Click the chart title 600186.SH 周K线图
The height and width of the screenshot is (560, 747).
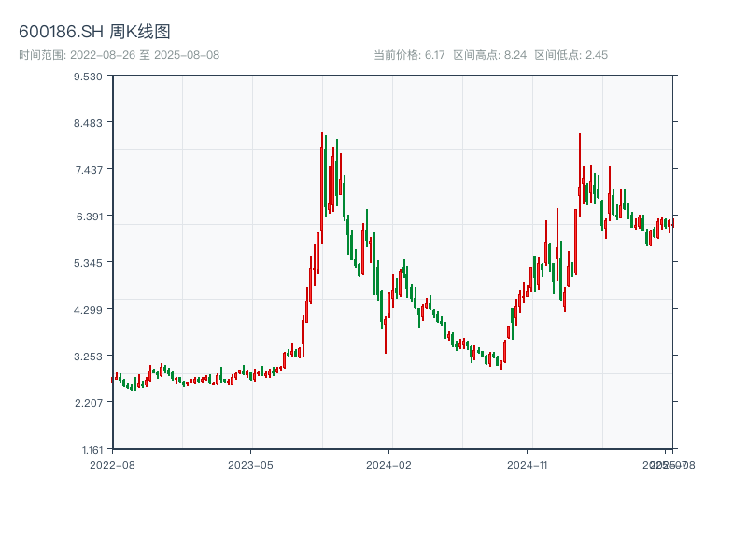click(x=94, y=32)
